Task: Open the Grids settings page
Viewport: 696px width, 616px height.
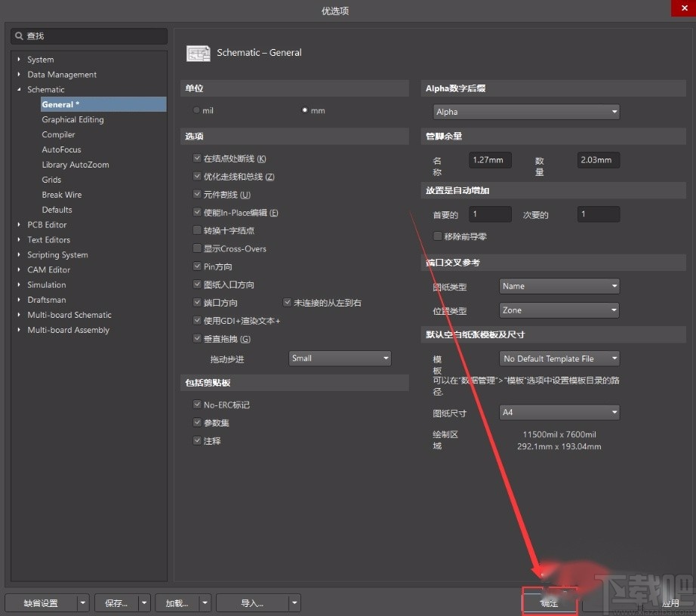Action: pos(51,180)
